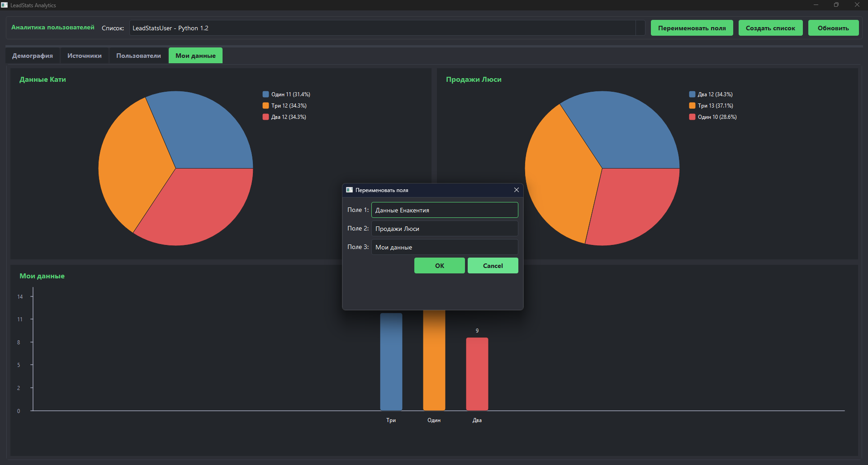Click the Поле 3 input with Мои данные
Viewport: 868px width, 465px height.
tap(445, 247)
